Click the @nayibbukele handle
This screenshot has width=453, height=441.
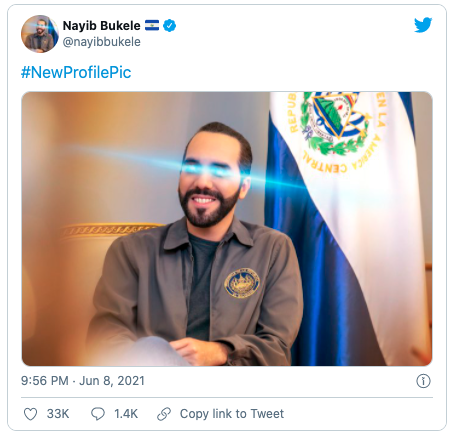102,42
